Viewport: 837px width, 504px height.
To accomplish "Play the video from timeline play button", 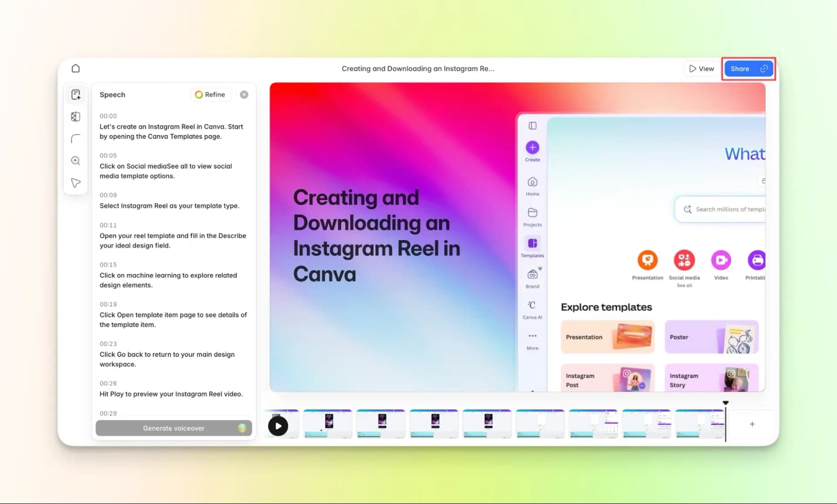I will pos(278,426).
